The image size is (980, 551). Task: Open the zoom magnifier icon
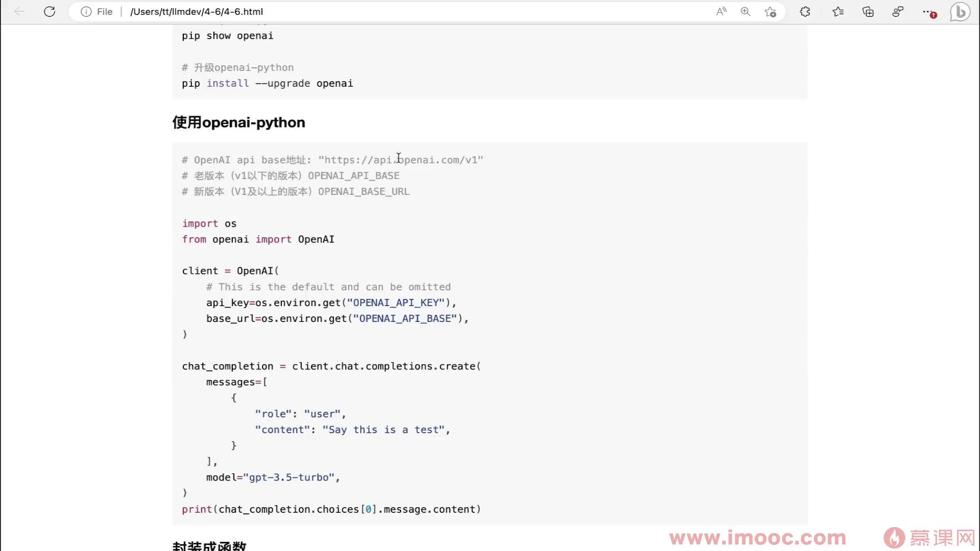coord(745,11)
